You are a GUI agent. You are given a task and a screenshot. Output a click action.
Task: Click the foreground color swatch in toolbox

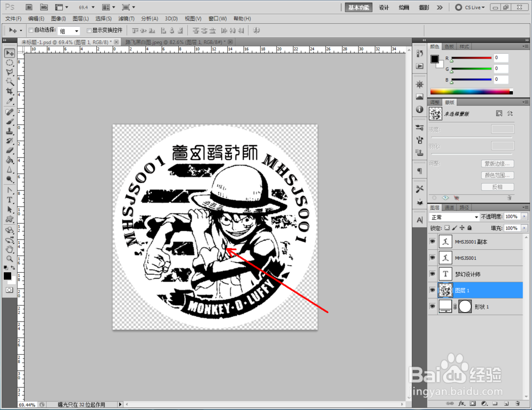[7, 276]
